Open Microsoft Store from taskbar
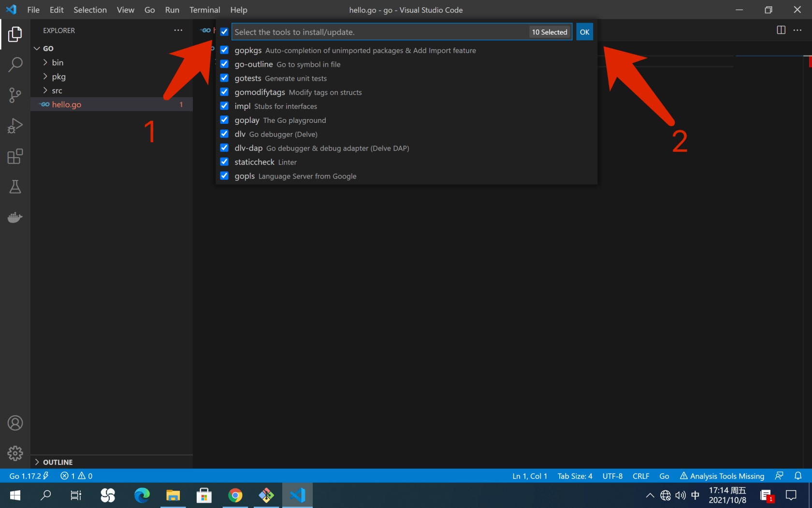812x508 pixels. (x=204, y=495)
